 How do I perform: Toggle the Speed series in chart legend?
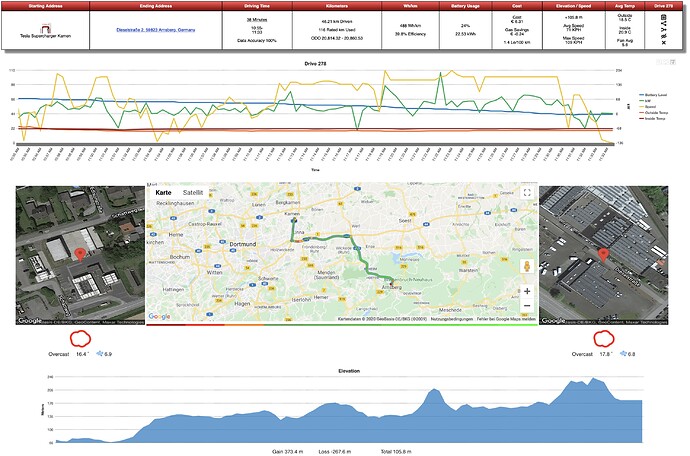(647, 107)
